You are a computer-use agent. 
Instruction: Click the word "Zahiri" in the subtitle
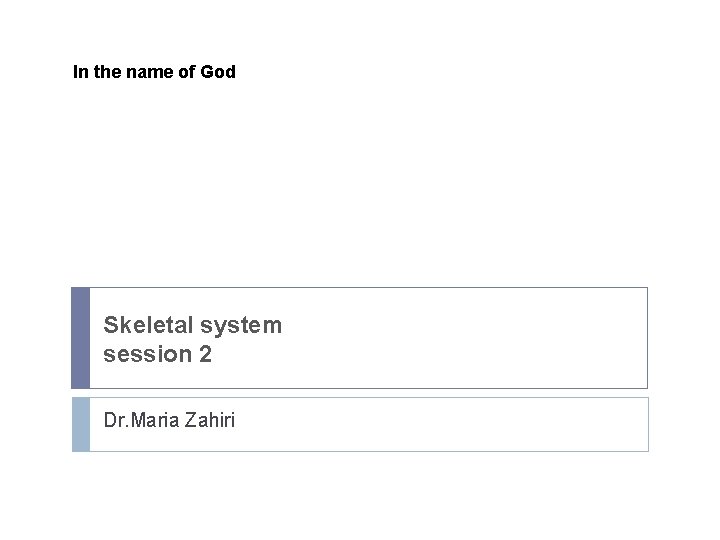coord(208,421)
